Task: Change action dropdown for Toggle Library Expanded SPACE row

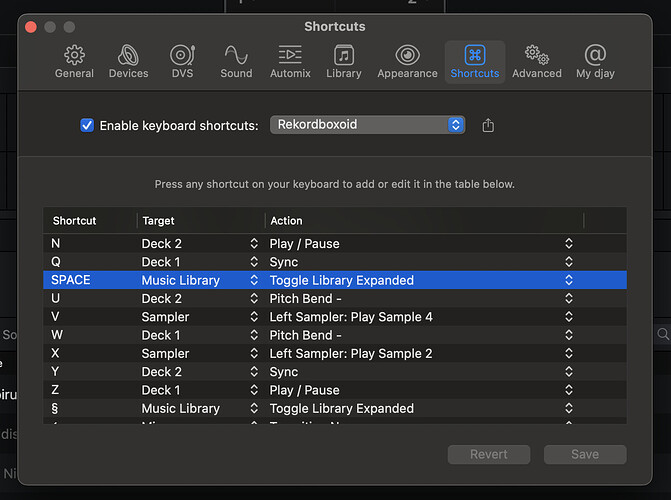Action: 568,281
